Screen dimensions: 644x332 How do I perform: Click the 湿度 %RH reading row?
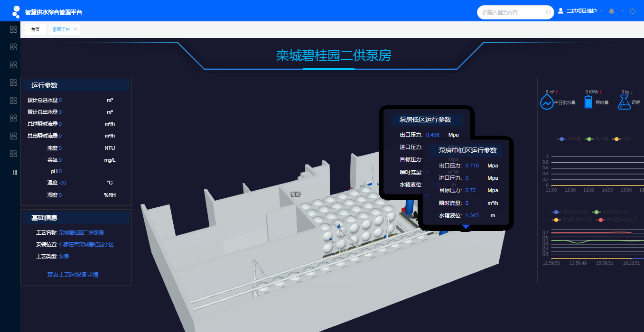coord(76,195)
